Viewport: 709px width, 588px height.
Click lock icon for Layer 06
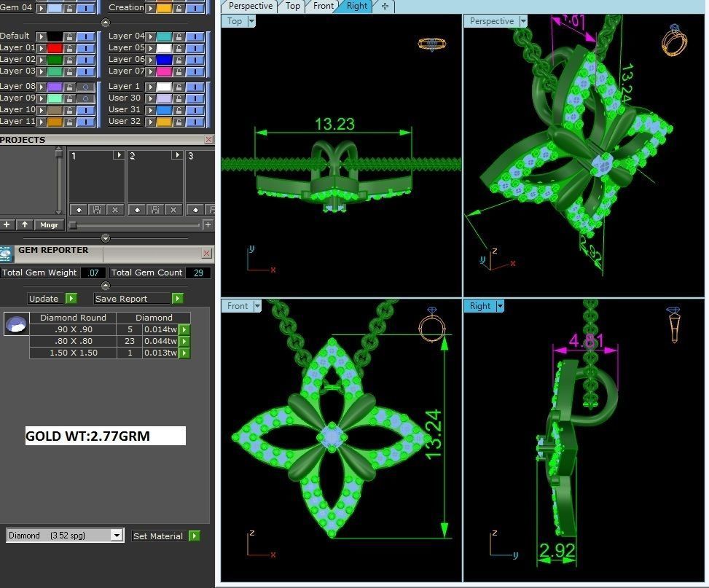[x=179, y=60]
